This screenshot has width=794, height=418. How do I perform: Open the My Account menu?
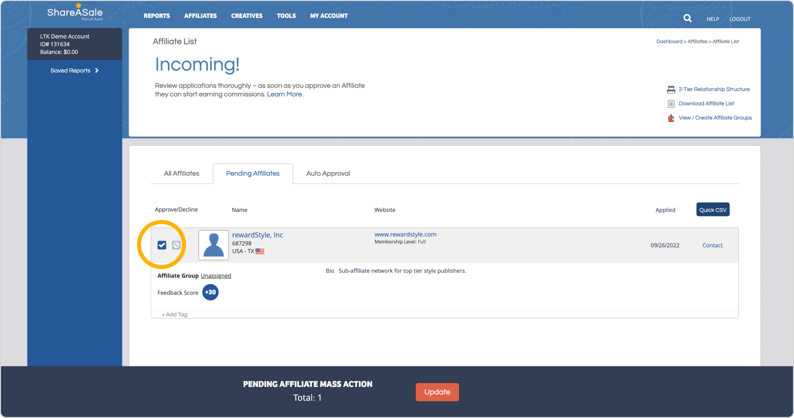pos(329,16)
